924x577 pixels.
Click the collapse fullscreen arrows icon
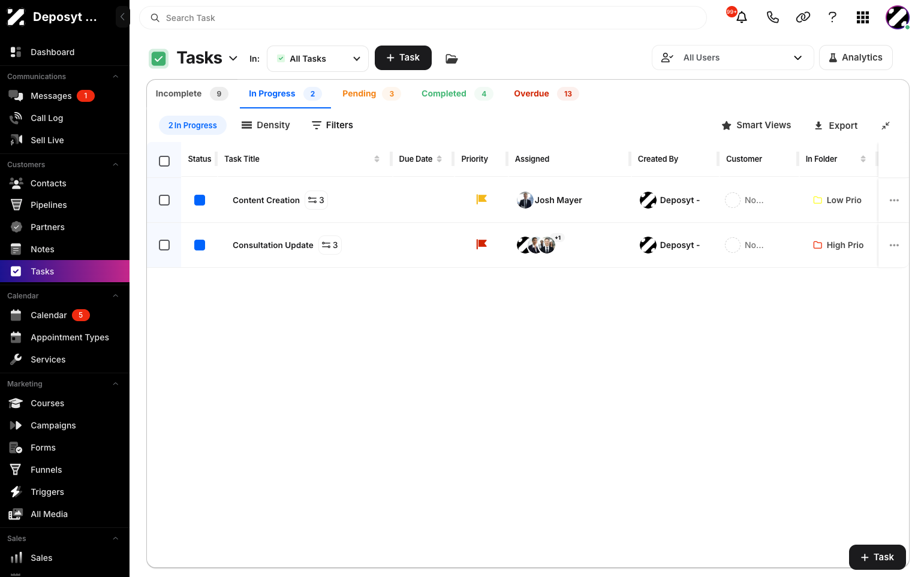click(x=886, y=125)
